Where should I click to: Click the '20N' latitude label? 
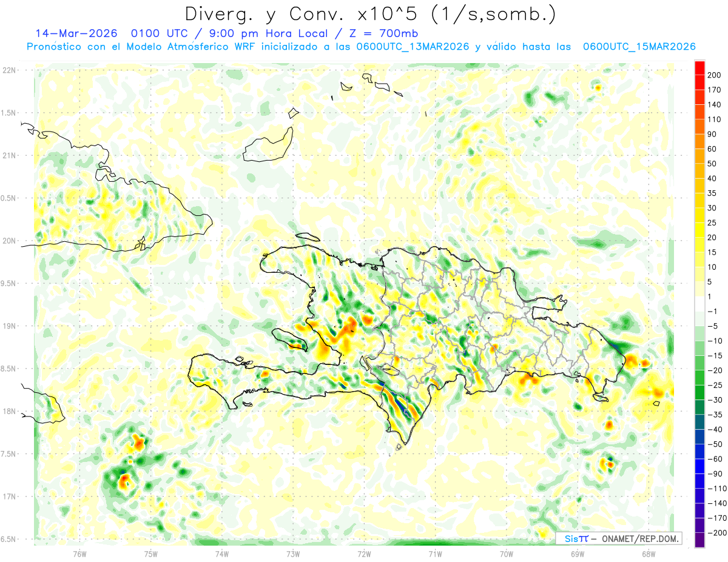[9, 241]
